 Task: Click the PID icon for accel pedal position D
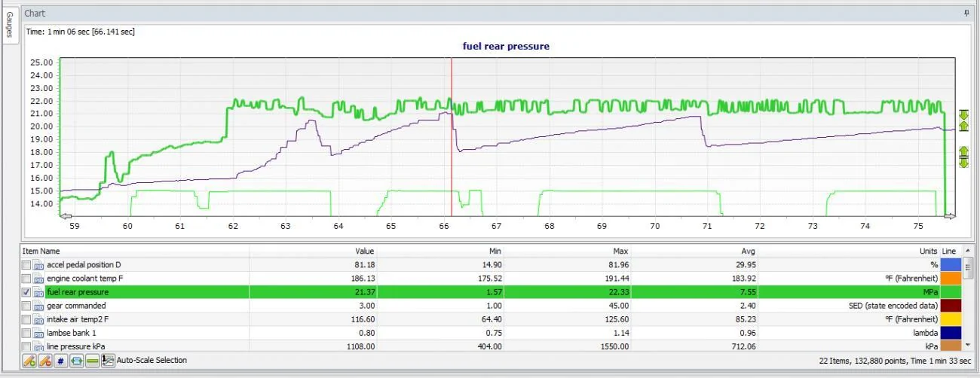pyautogui.click(x=39, y=265)
